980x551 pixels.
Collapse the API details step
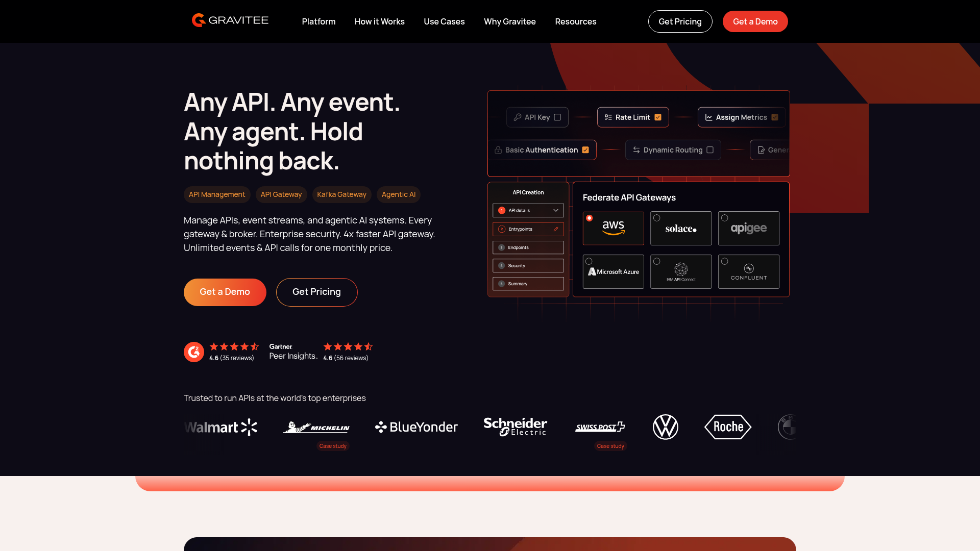click(x=556, y=210)
